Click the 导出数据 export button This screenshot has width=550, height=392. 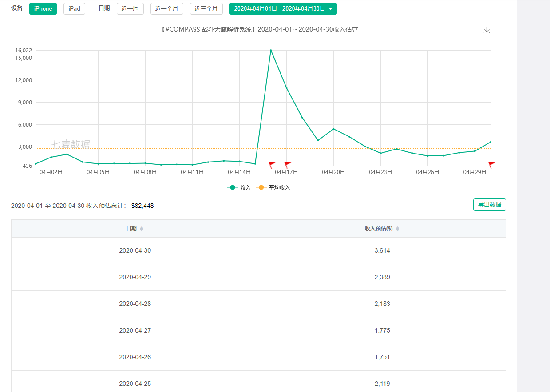point(489,205)
